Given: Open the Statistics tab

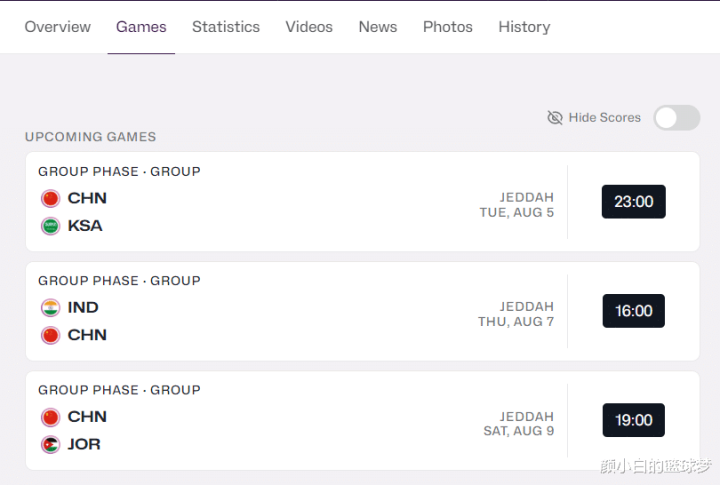Looking at the screenshot, I should pyautogui.click(x=226, y=27).
